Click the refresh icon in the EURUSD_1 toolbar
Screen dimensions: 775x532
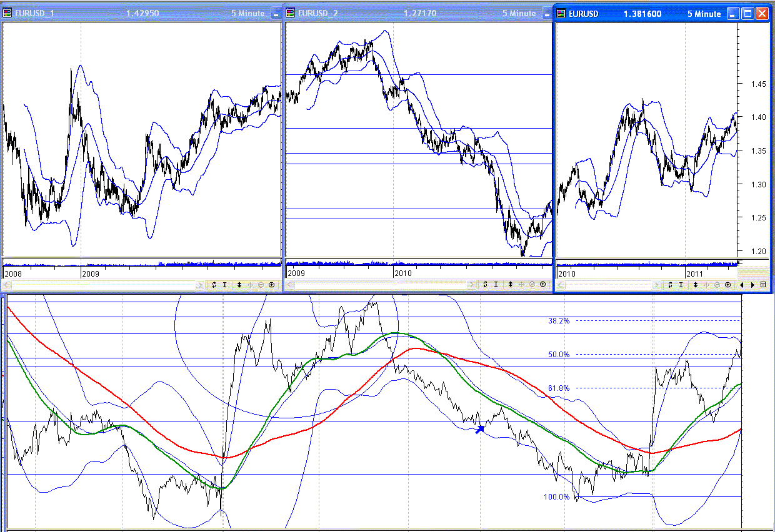coord(214,285)
